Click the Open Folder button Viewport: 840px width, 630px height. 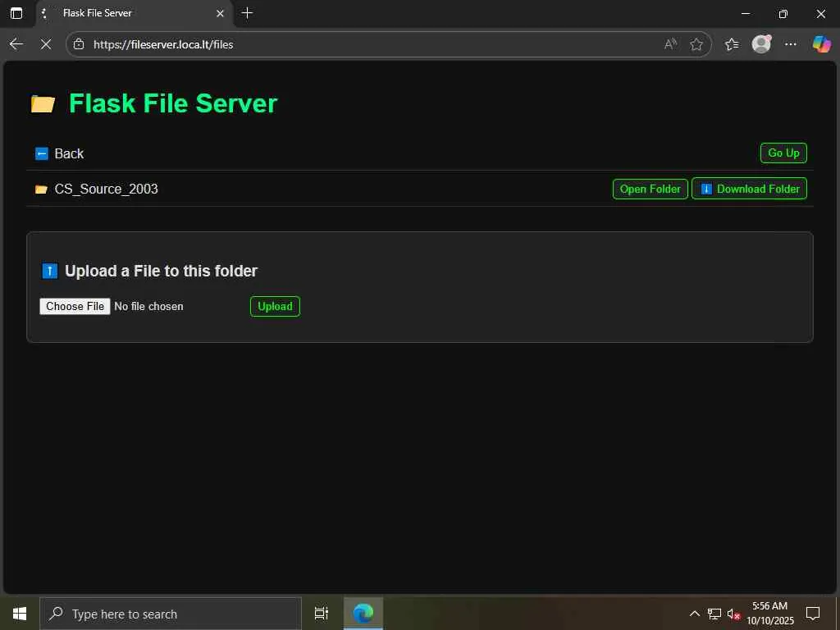pyautogui.click(x=650, y=189)
